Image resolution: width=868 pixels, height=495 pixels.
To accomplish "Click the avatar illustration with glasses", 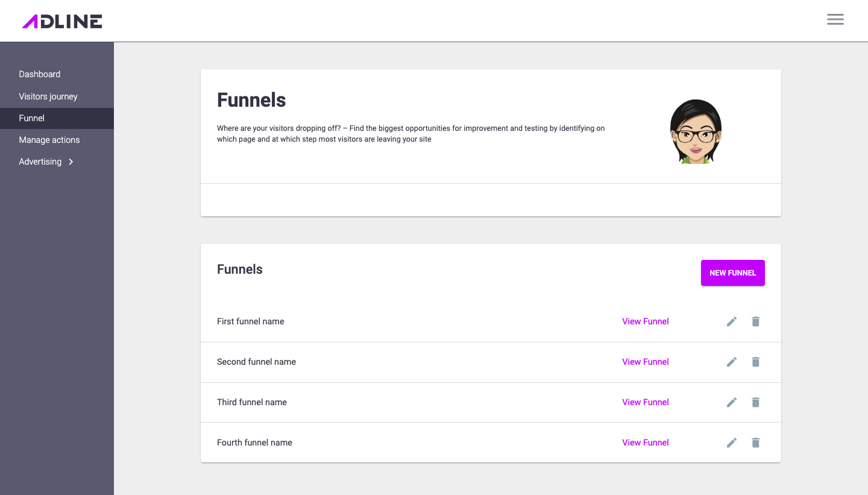I will point(696,131).
